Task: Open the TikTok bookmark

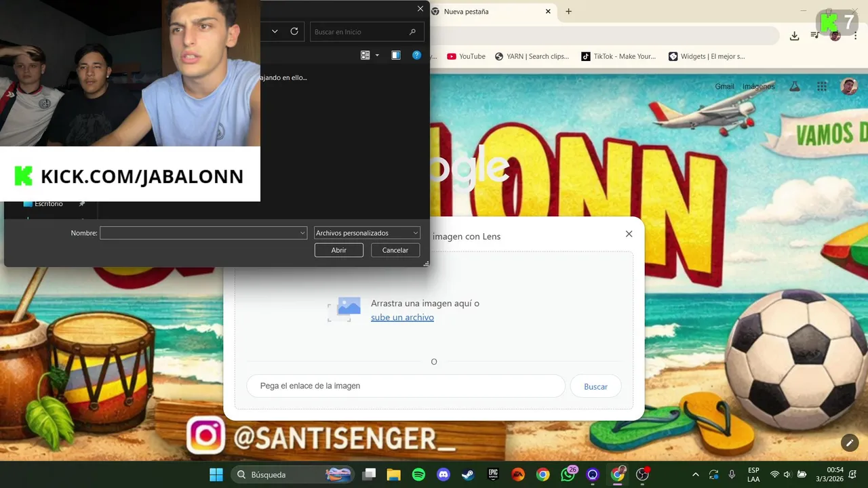Action: point(618,56)
